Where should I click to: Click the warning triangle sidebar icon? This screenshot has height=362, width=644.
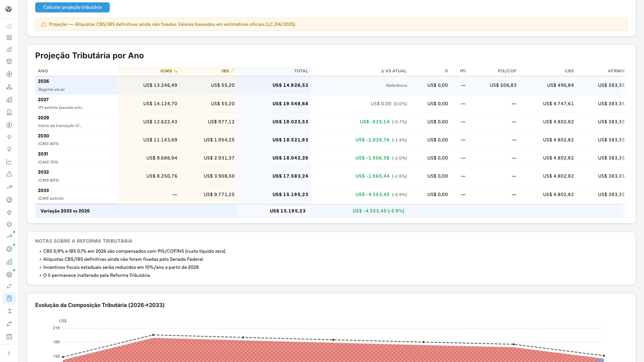[9, 174]
